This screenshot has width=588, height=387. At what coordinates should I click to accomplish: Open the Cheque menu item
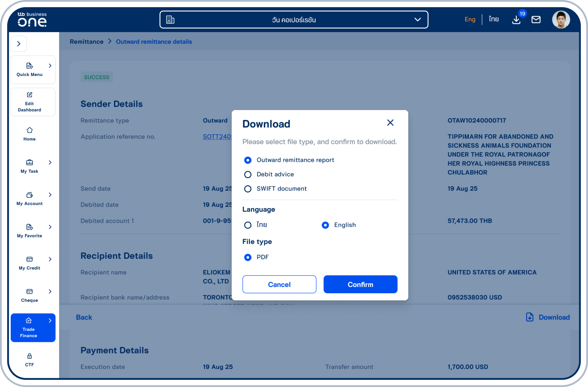pyautogui.click(x=30, y=295)
